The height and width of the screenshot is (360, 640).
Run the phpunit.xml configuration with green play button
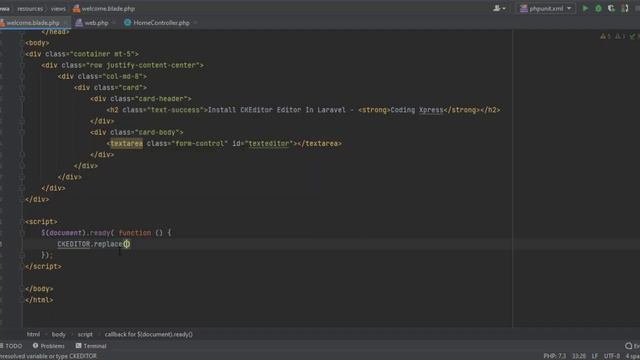coord(585,8)
